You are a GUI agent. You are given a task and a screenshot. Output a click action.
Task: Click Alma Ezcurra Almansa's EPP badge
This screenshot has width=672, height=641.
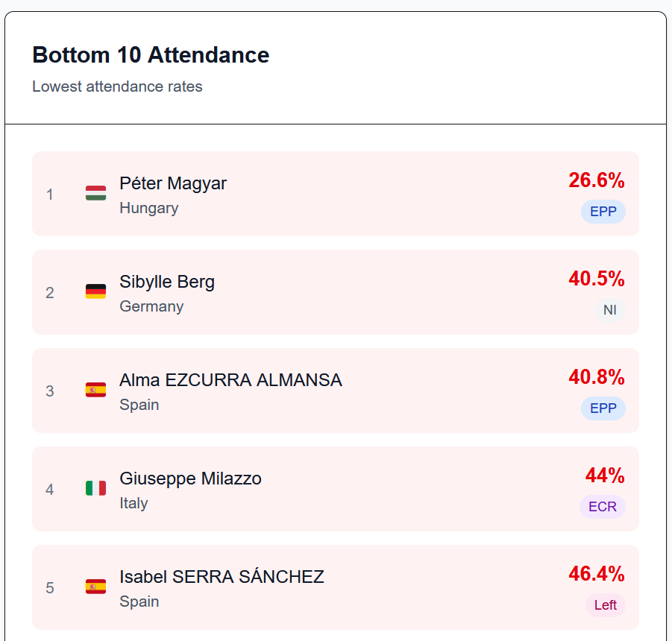tap(603, 408)
